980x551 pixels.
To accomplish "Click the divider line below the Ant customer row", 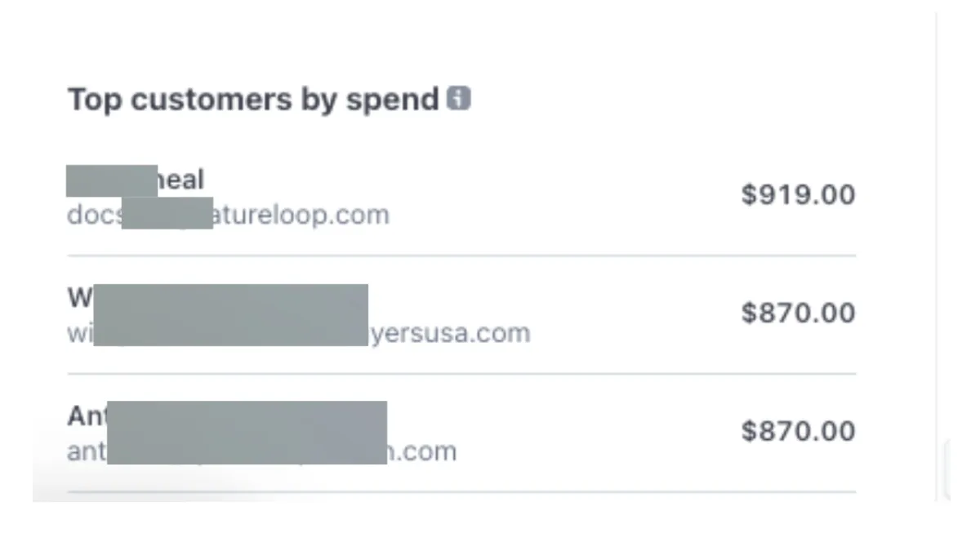I will (461, 492).
